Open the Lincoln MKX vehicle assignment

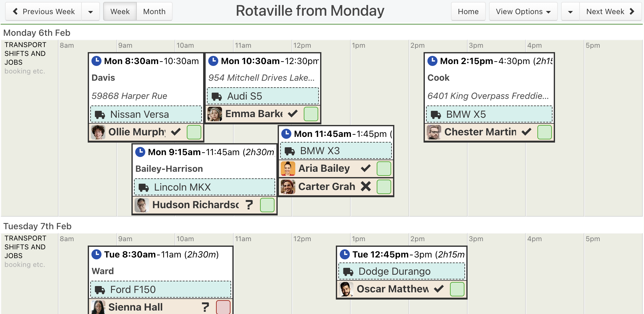[x=205, y=187]
